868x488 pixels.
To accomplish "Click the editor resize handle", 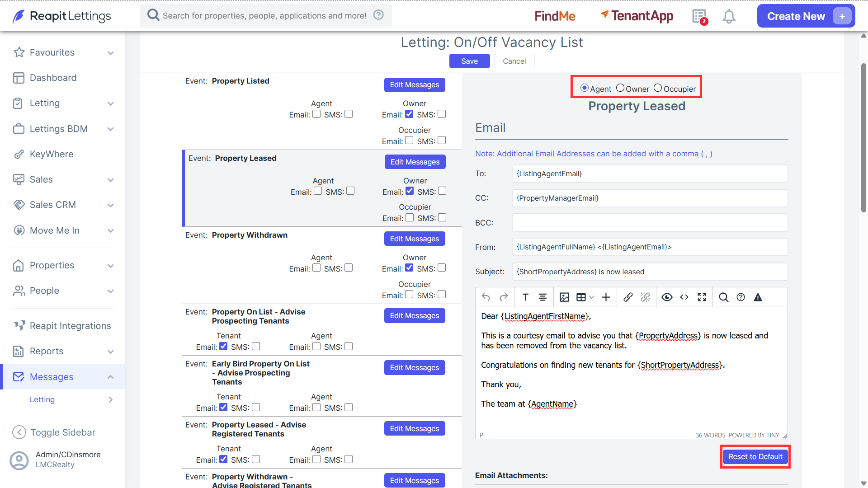I will pos(785,436).
